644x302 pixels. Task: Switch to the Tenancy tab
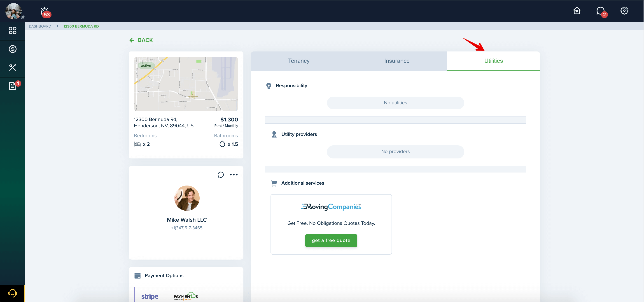[x=299, y=61]
